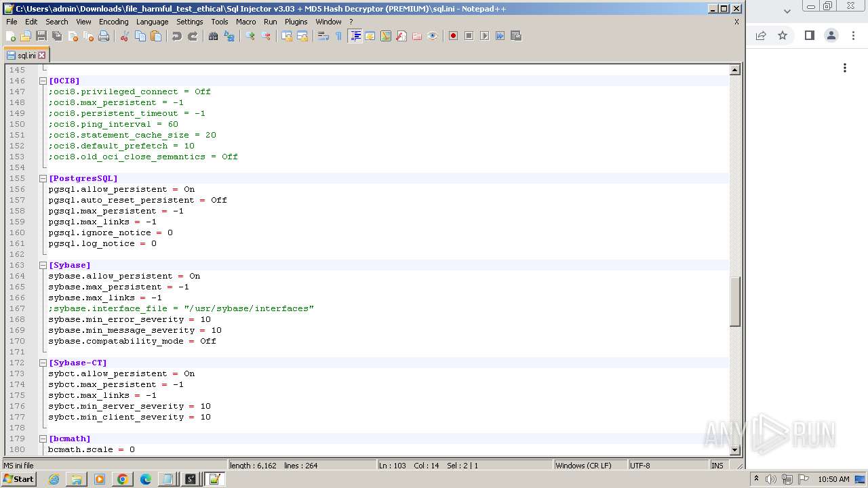The width and height of the screenshot is (868, 488).
Task: Copy selection with Copy icon
Action: 140,36
